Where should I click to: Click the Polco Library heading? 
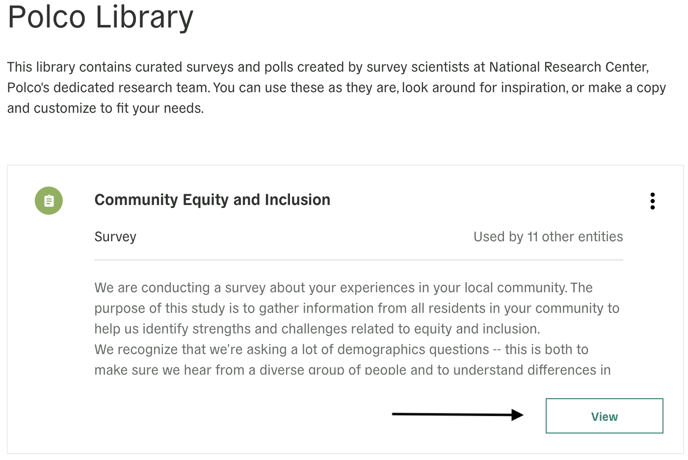[100, 17]
